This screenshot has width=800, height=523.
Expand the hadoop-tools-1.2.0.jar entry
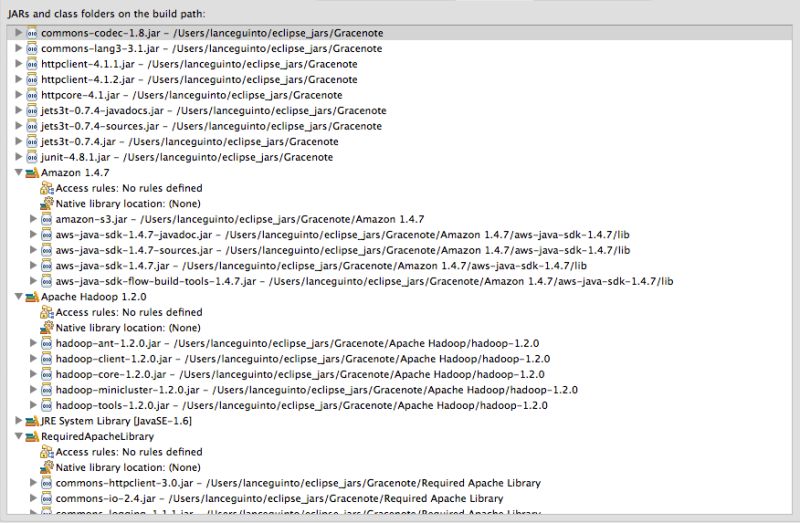33,405
